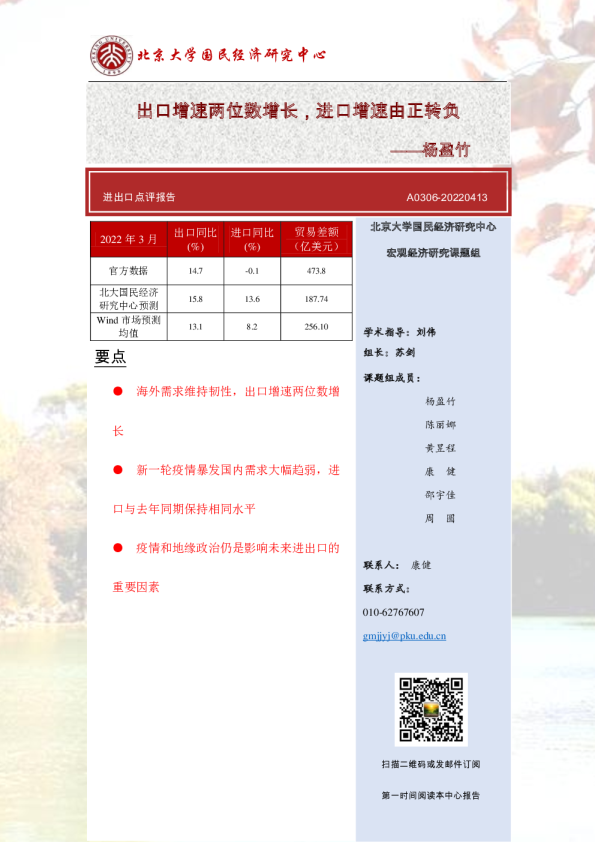Click the author name 杨盈竹 under title
This screenshot has height=842, width=595.
[x=446, y=150]
